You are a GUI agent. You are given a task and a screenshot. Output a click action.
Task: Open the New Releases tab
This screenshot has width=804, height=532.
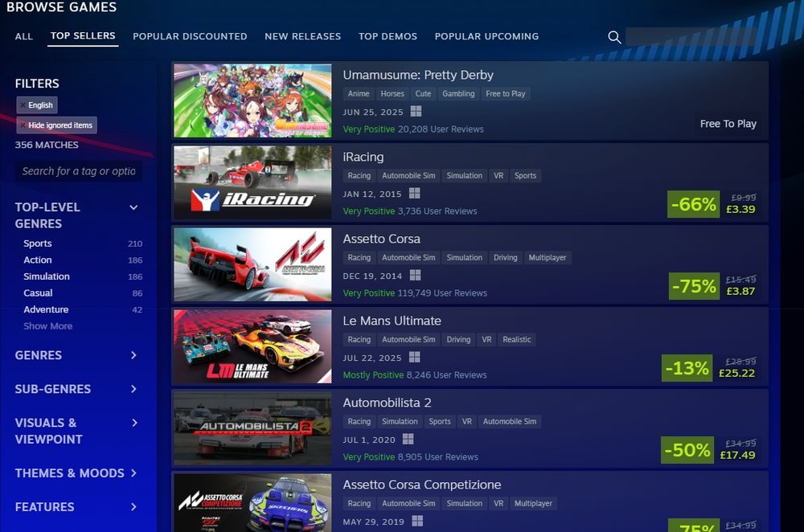coord(302,36)
